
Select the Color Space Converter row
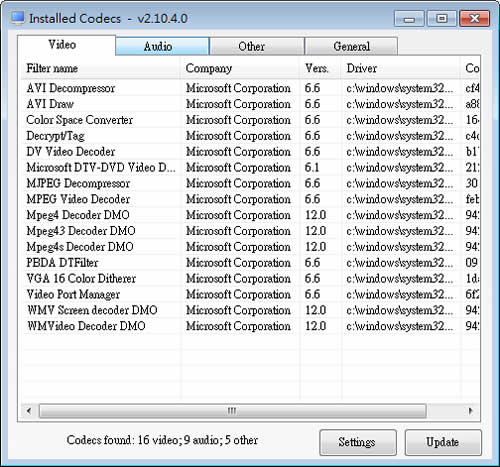250,120
